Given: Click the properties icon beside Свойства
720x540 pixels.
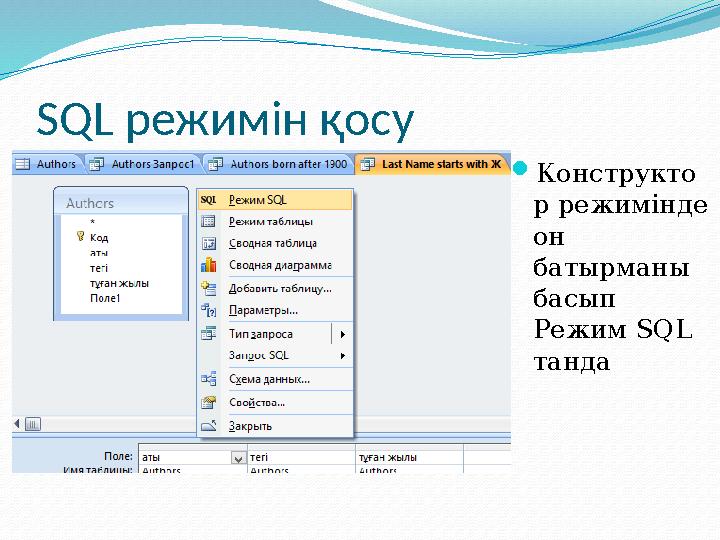Looking at the screenshot, I should pyautogui.click(x=208, y=402).
